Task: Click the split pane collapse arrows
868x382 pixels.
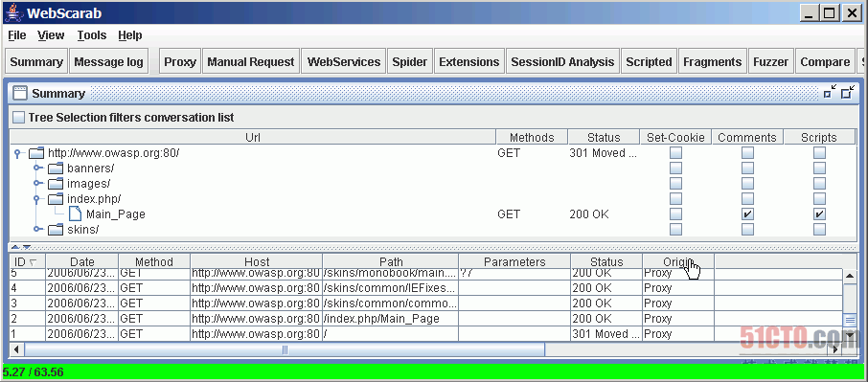Action: pyautogui.click(x=21, y=247)
